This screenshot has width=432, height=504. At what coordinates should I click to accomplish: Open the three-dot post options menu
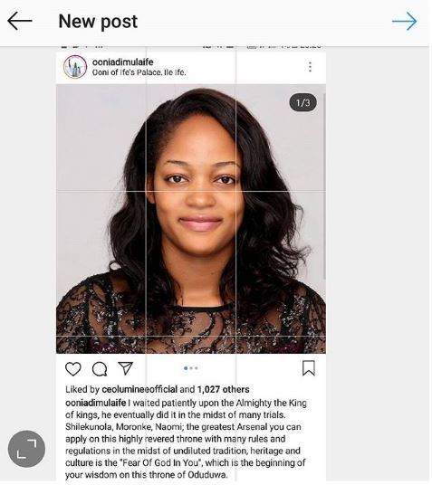310,67
